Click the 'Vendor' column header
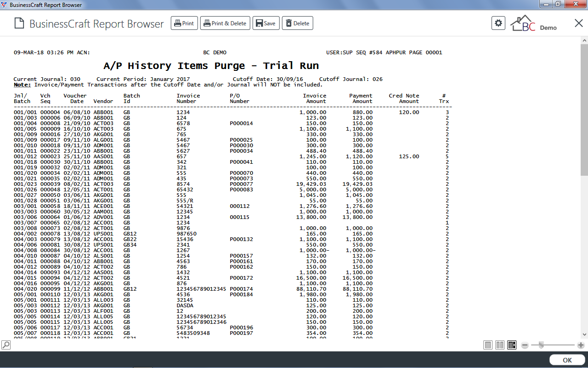The image size is (588, 368). (103, 101)
